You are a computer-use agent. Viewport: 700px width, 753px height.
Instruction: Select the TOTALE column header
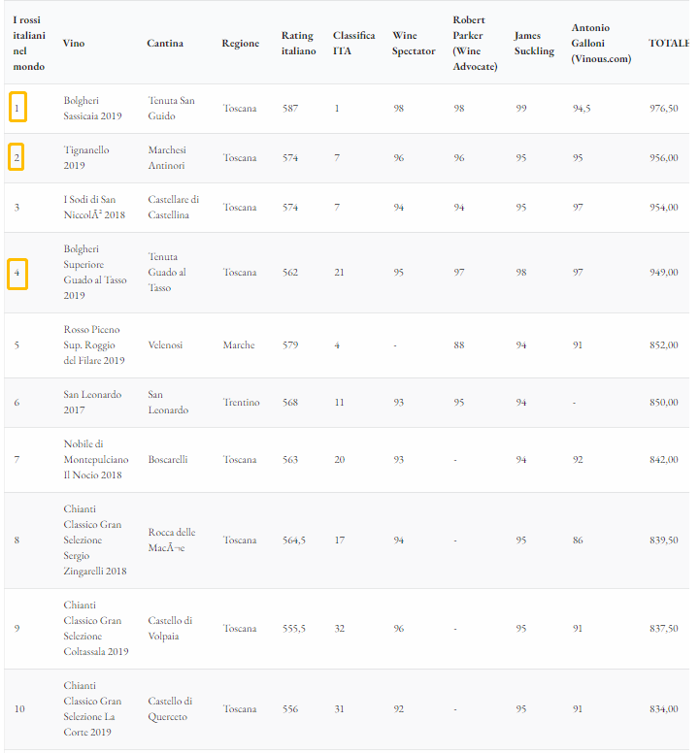point(669,44)
